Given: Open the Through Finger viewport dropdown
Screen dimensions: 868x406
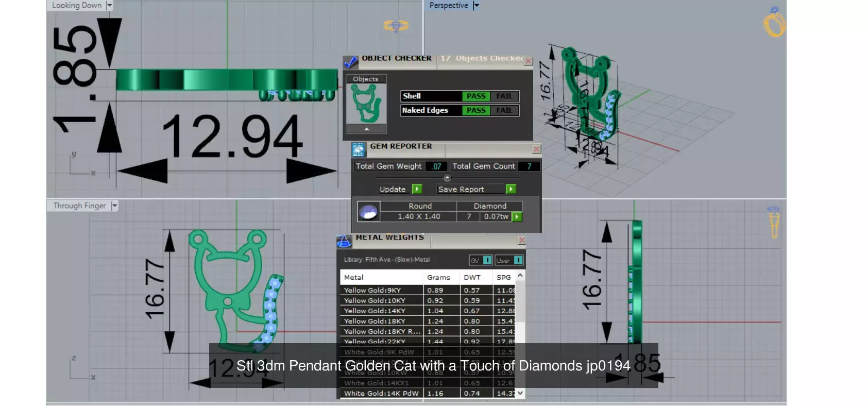Looking at the screenshot, I should 114,206.
